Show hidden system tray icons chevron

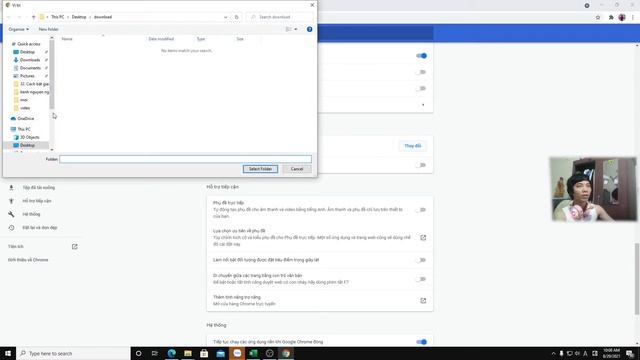(x=553, y=353)
